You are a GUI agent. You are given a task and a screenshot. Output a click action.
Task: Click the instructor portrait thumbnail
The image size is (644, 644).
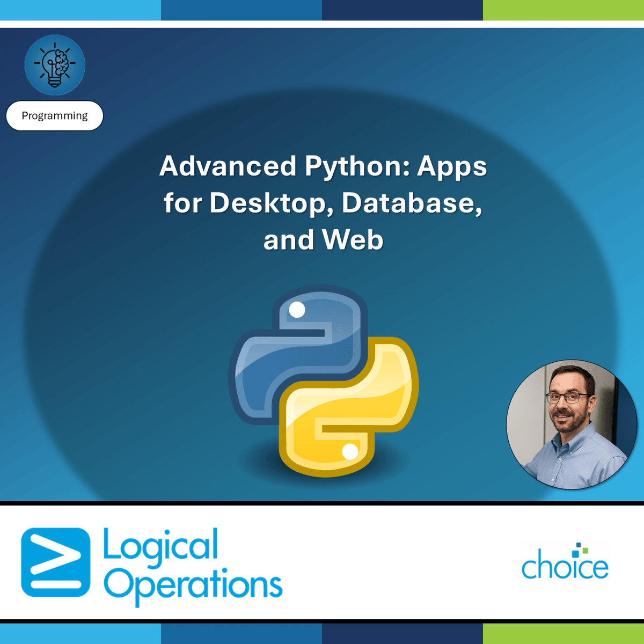point(572,425)
